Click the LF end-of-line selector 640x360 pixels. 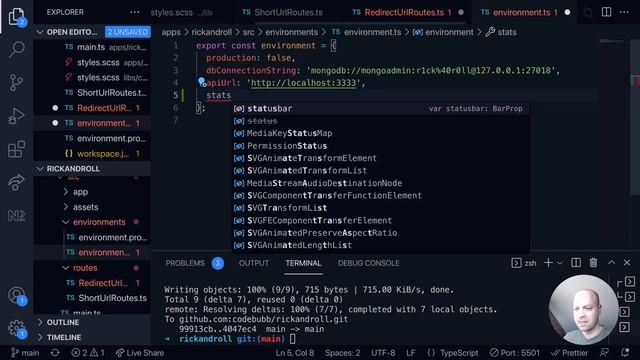411,353
